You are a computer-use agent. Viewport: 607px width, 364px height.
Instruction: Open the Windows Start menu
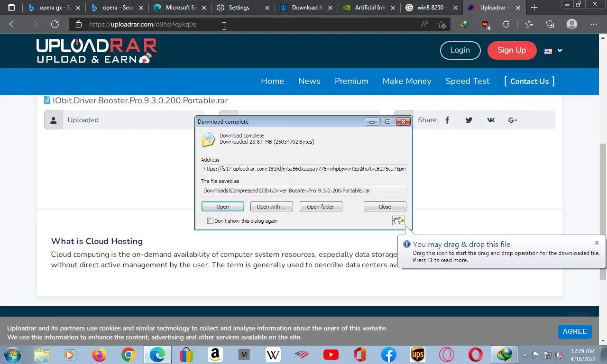point(13,355)
